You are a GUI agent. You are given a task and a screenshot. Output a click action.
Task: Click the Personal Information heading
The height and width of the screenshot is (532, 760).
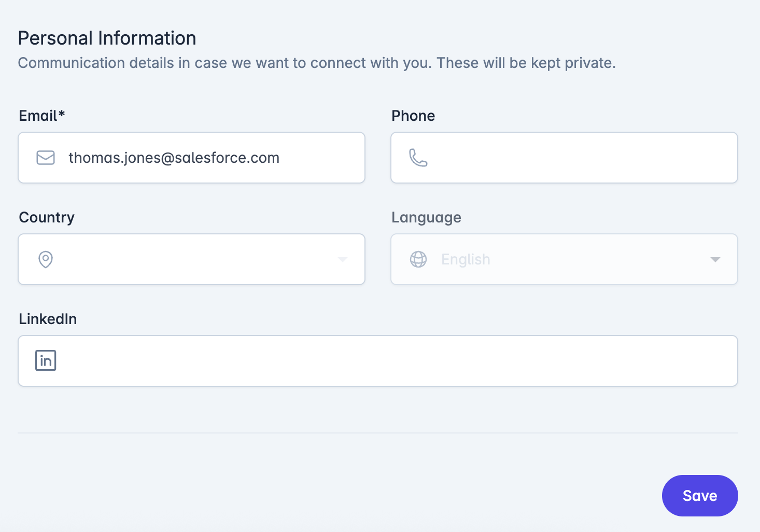pos(107,38)
